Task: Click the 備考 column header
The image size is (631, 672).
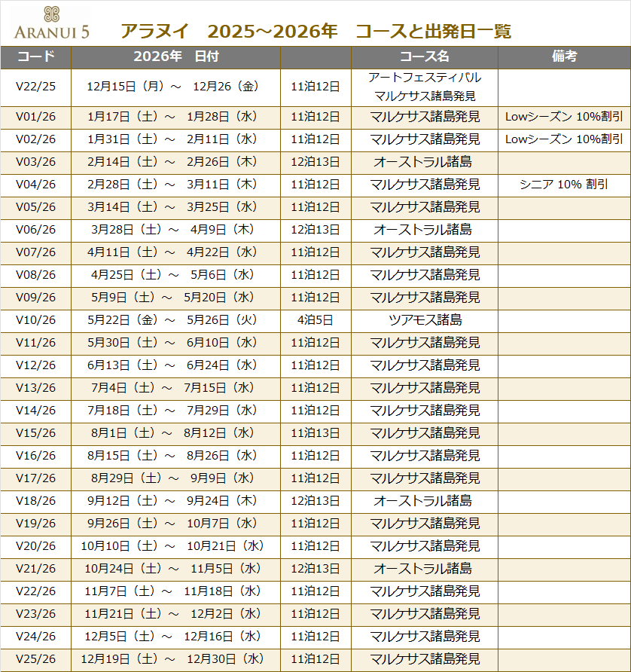Action: [x=564, y=57]
